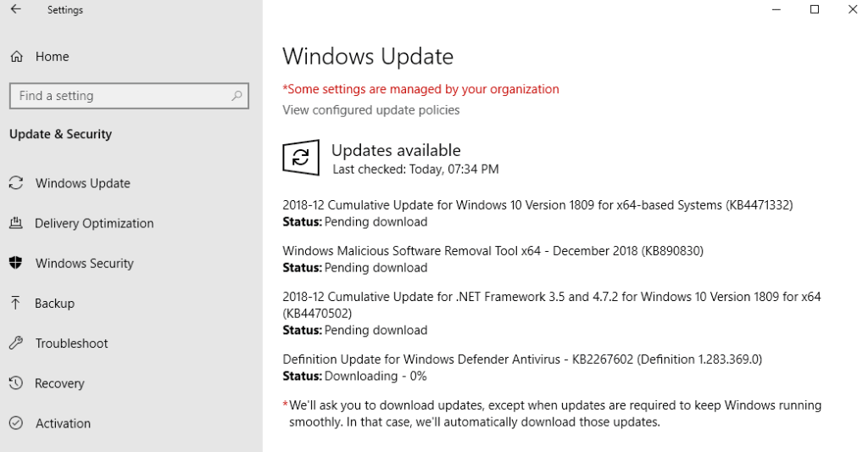Click the managed by your organization notice
Screen dimensions: 868x452
pyautogui.click(x=420, y=89)
